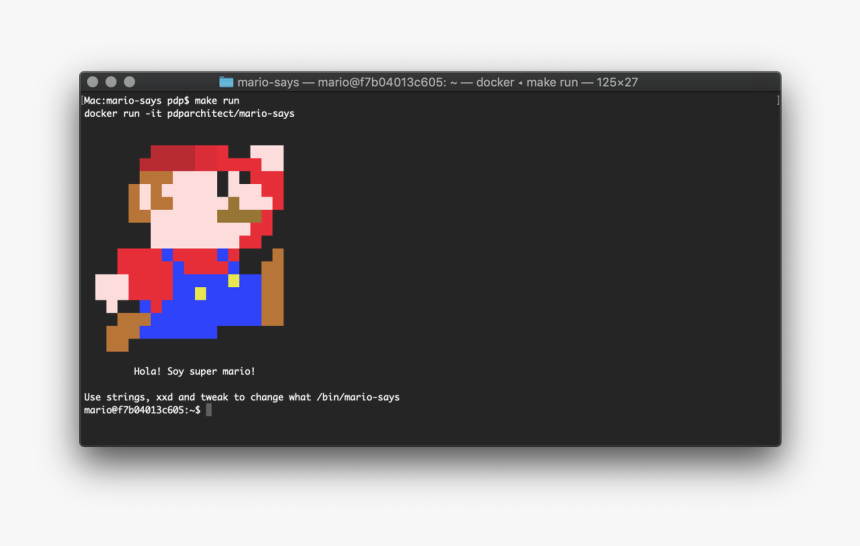The height and width of the screenshot is (546, 860).
Task: Click '125×27' dimensions in the title bar
Action: tap(617, 82)
